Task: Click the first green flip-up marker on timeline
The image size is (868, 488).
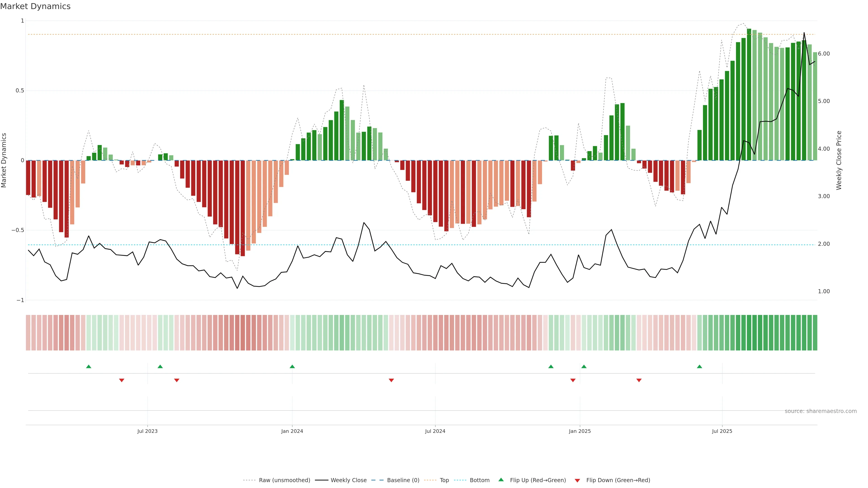Action: (x=89, y=366)
